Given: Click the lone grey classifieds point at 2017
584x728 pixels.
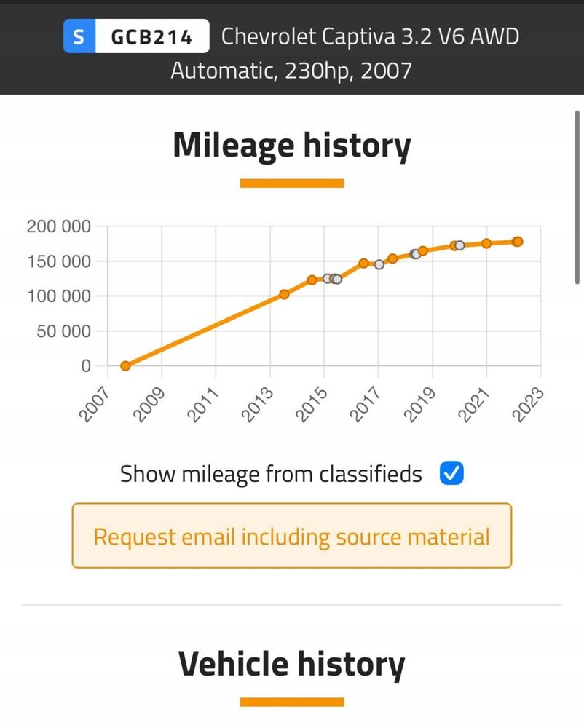Looking at the screenshot, I should coord(379,264).
